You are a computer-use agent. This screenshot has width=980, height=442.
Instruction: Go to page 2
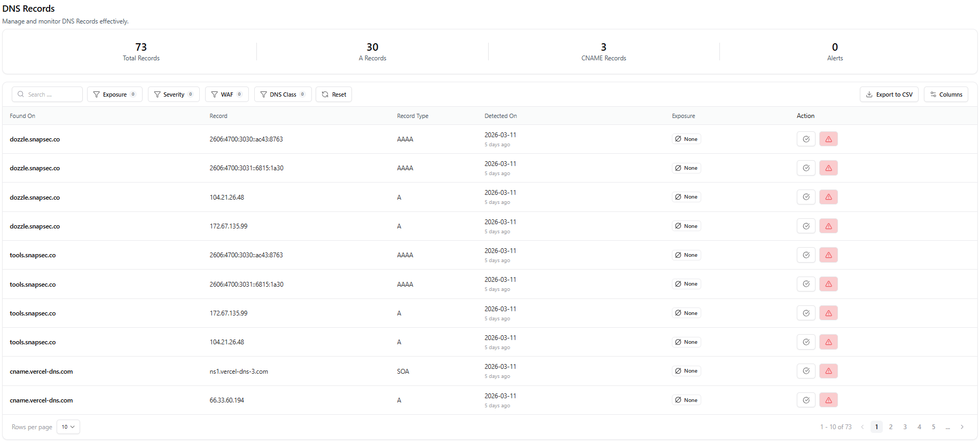891,427
